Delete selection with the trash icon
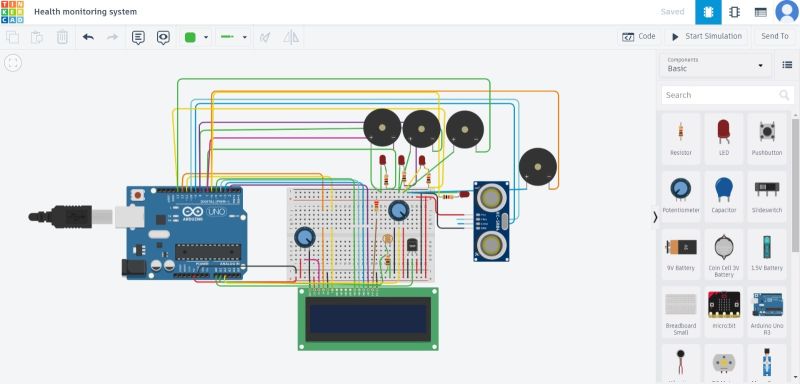This screenshot has width=800, height=384. (62, 37)
